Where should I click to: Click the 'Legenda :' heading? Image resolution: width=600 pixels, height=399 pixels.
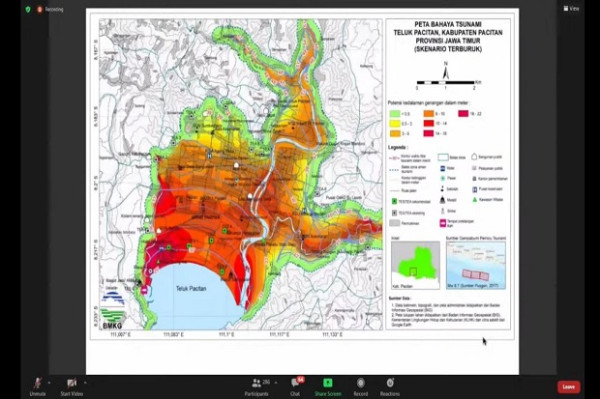(x=397, y=147)
